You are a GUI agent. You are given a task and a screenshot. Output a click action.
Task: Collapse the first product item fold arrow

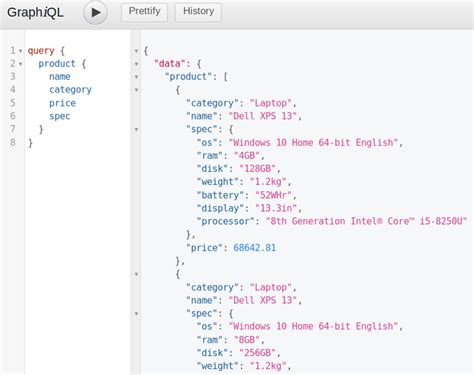coord(136,90)
